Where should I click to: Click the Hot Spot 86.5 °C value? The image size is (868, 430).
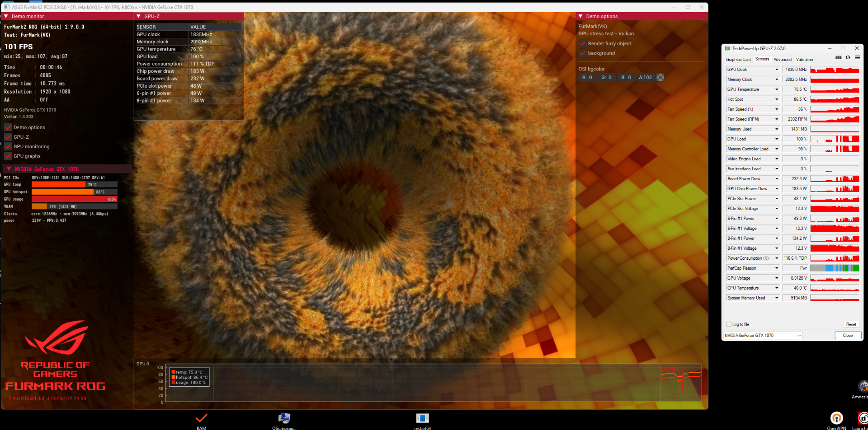click(x=795, y=99)
